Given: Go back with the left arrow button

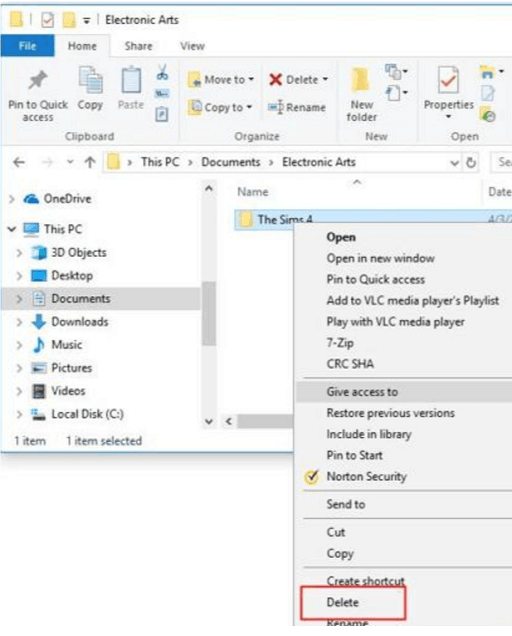Looking at the screenshot, I should coord(19,162).
